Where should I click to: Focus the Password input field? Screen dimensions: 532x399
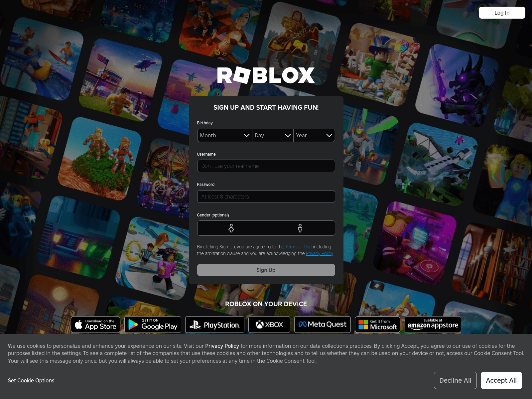pyautogui.click(x=266, y=197)
